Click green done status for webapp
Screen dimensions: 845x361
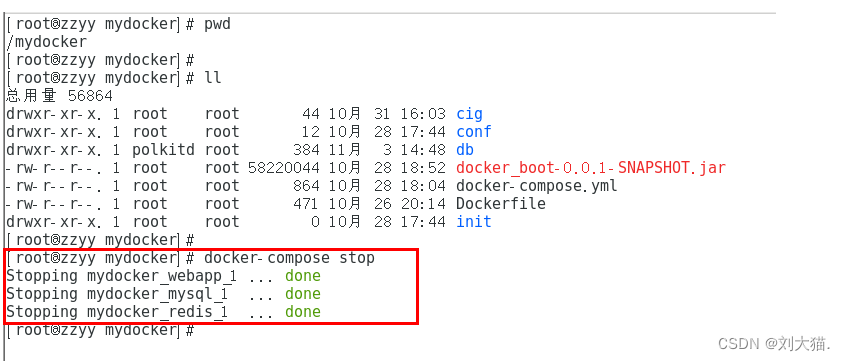coord(303,276)
